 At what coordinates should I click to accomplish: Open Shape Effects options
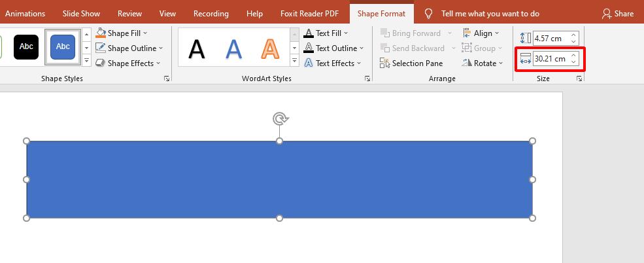tap(127, 63)
